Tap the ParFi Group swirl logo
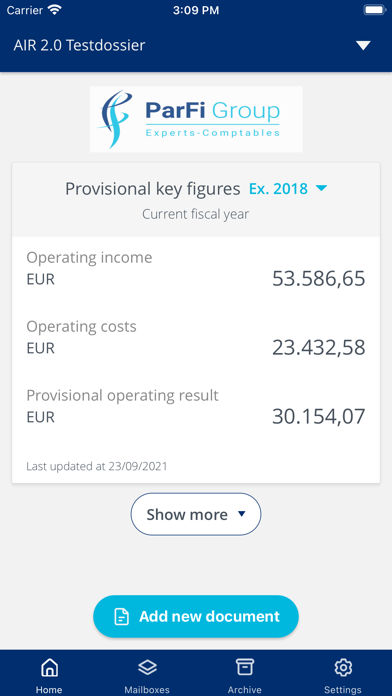 pyautogui.click(x=115, y=119)
